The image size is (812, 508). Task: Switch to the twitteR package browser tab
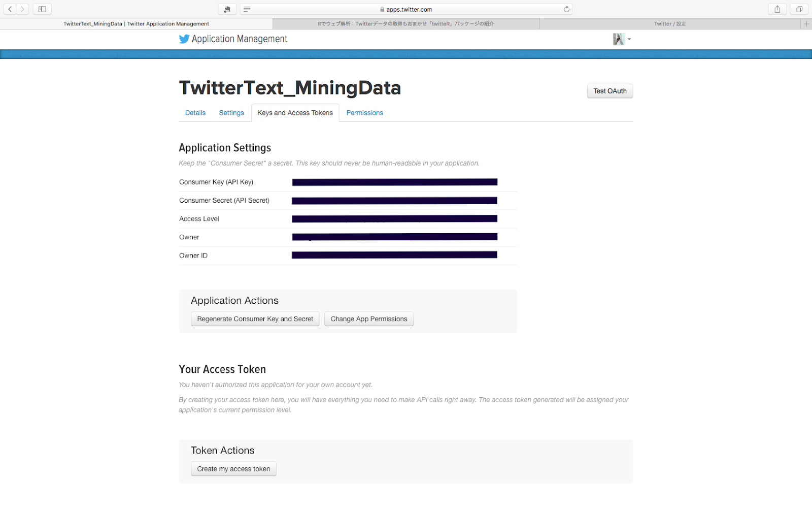click(406, 24)
